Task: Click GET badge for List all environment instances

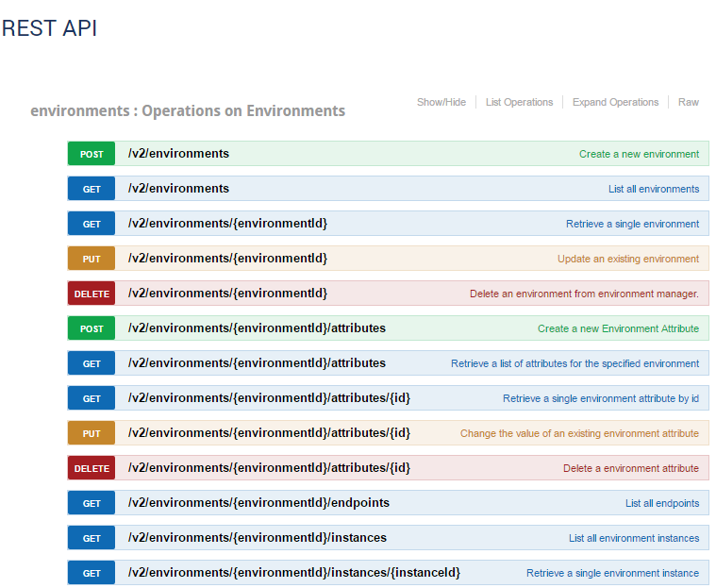Action: (92, 538)
